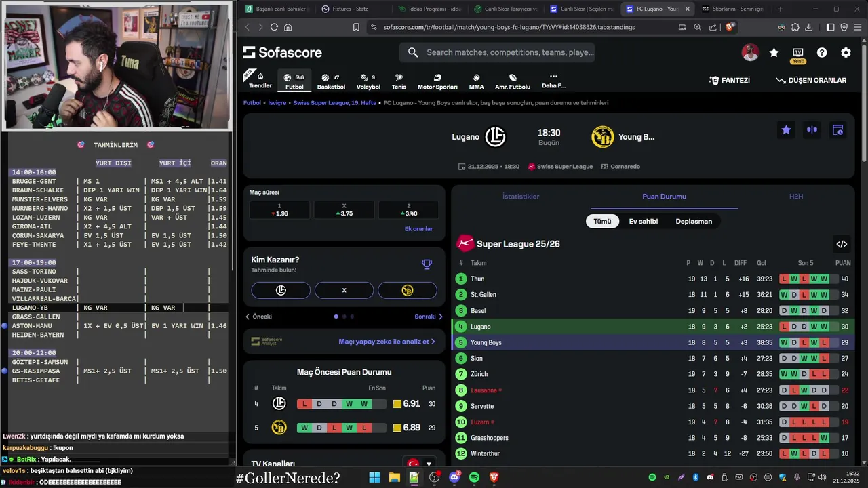Viewport: 868px width, 488px height.
Task: Open browser extensions puzzle icon
Action: click(x=795, y=27)
